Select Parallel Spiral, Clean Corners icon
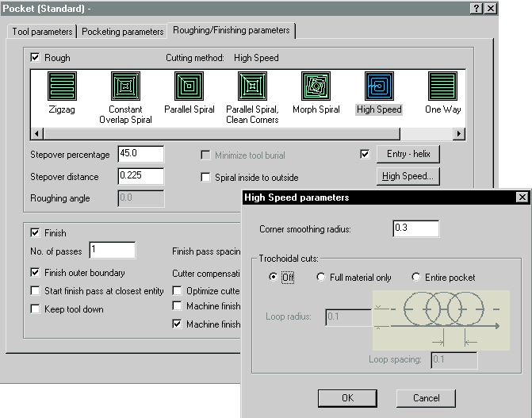 252,86
